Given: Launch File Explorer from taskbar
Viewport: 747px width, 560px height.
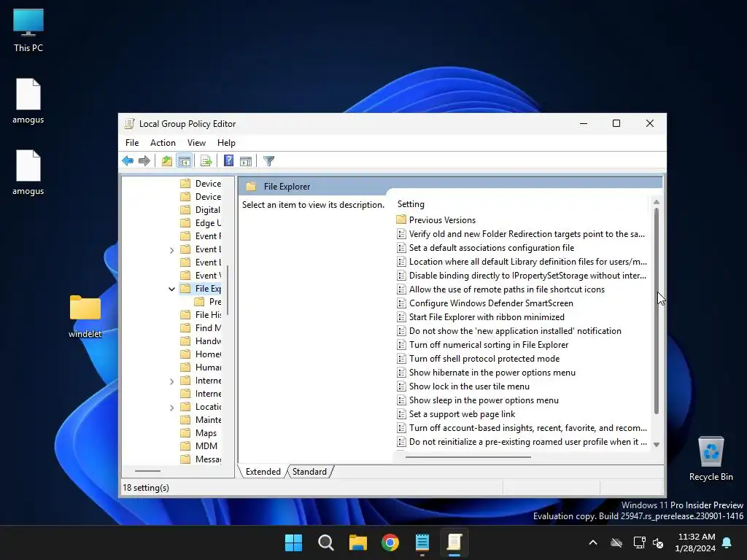Looking at the screenshot, I should (x=357, y=542).
